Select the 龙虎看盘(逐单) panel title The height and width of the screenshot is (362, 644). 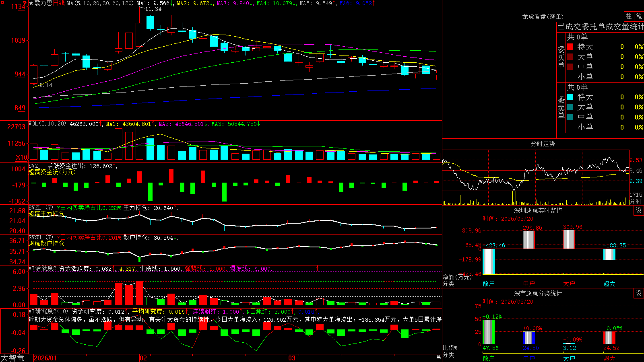click(543, 16)
